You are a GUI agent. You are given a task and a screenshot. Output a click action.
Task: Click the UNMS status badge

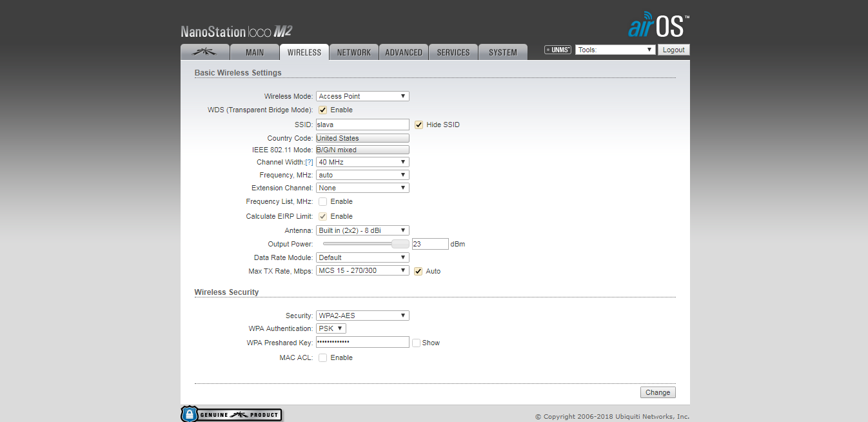(558, 50)
